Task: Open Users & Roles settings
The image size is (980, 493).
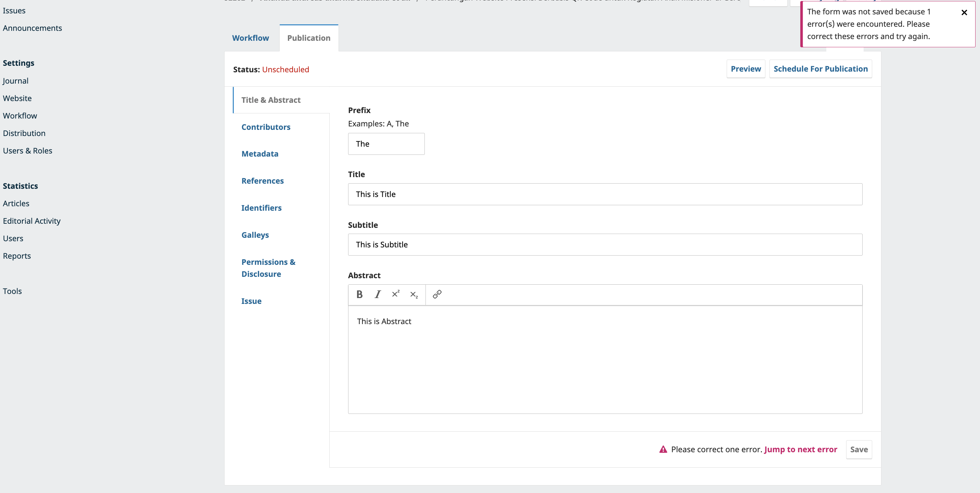Action: pyautogui.click(x=27, y=151)
